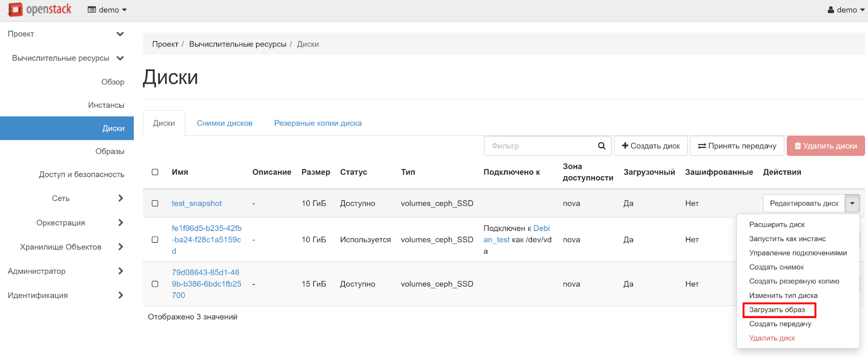This screenshot has height=357, width=868.
Task: Click the Используется status cell
Action: (x=366, y=240)
